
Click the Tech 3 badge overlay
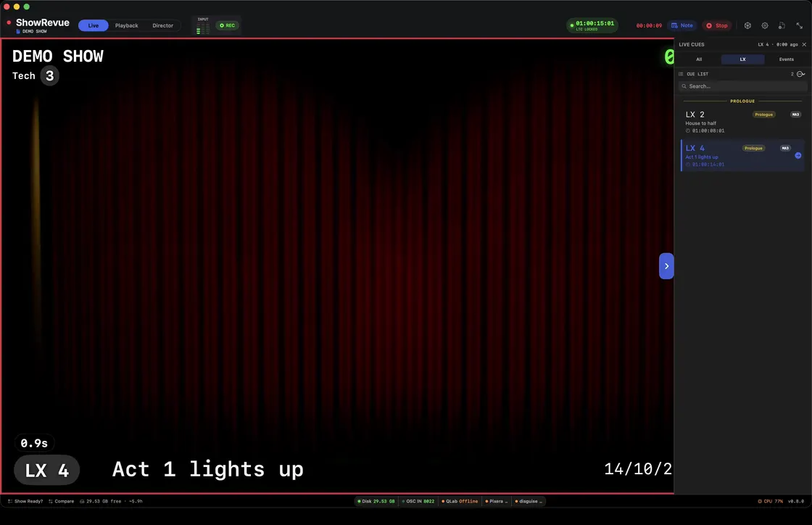coord(36,75)
